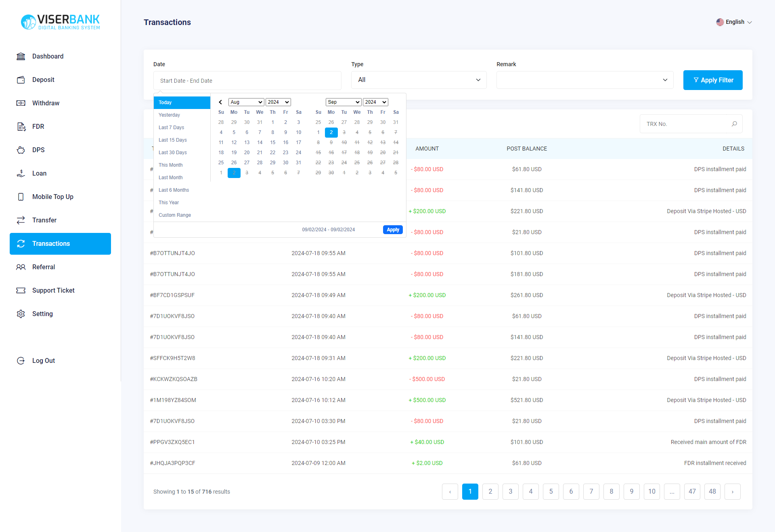Expand the English language selector

coord(733,22)
